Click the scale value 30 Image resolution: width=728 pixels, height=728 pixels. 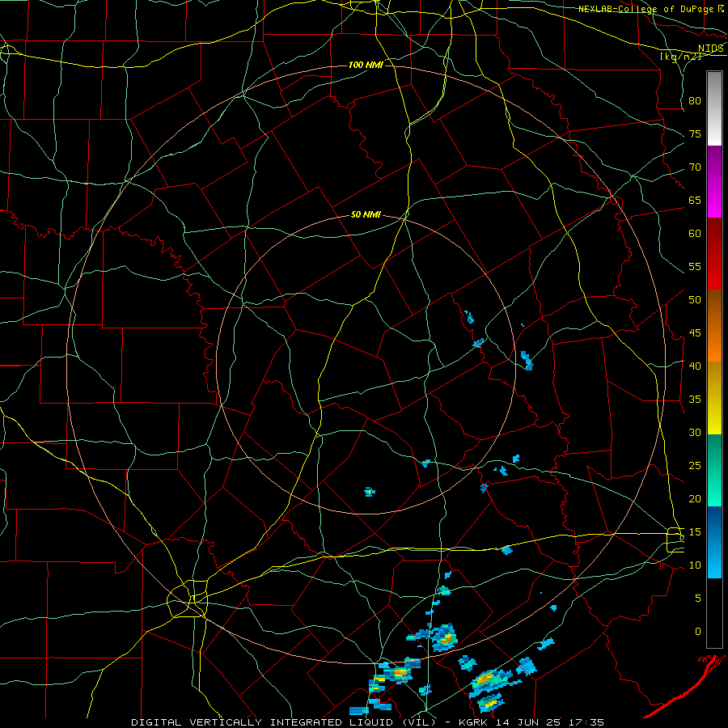(695, 432)
